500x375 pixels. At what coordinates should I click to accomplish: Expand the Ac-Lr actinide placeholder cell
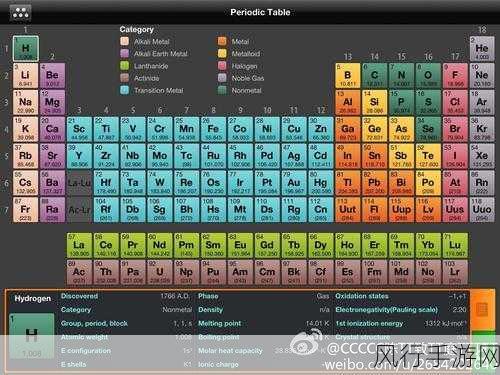(x=79, y=210)
